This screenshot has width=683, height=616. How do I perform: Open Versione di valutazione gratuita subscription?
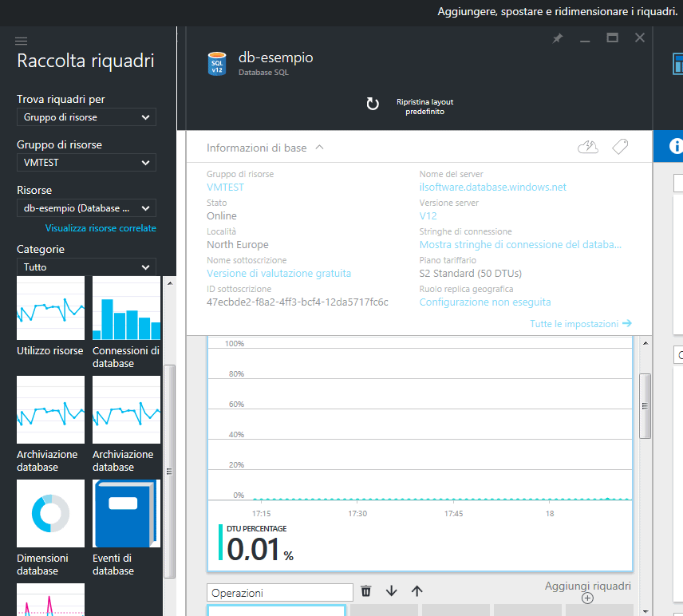tap(278, 274)
